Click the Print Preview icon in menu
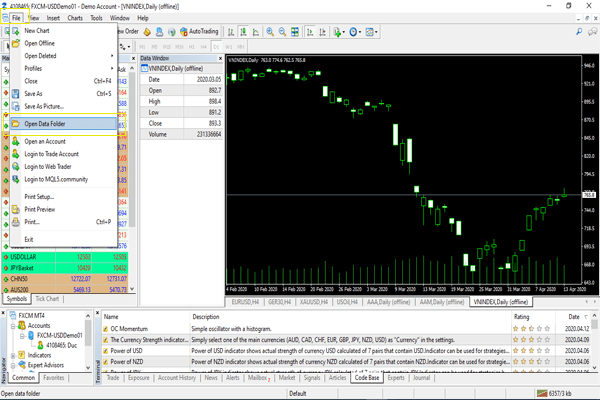 pyautogui.click(x=16, y=209)
